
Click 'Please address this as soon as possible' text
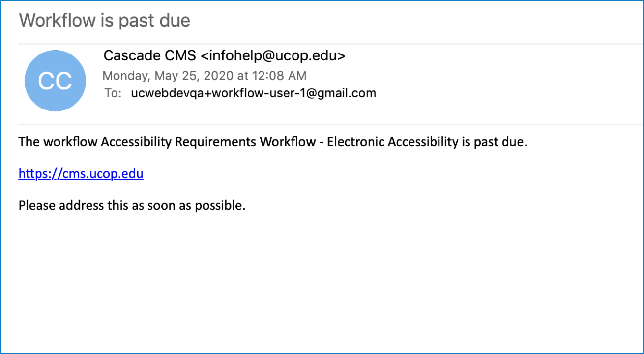click(x=132, y=205)
